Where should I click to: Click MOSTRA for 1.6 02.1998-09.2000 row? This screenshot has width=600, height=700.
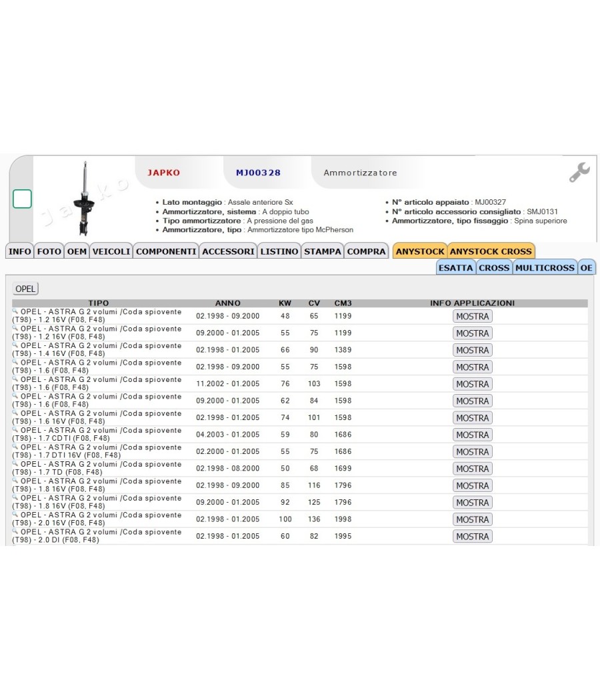(472, 367)
